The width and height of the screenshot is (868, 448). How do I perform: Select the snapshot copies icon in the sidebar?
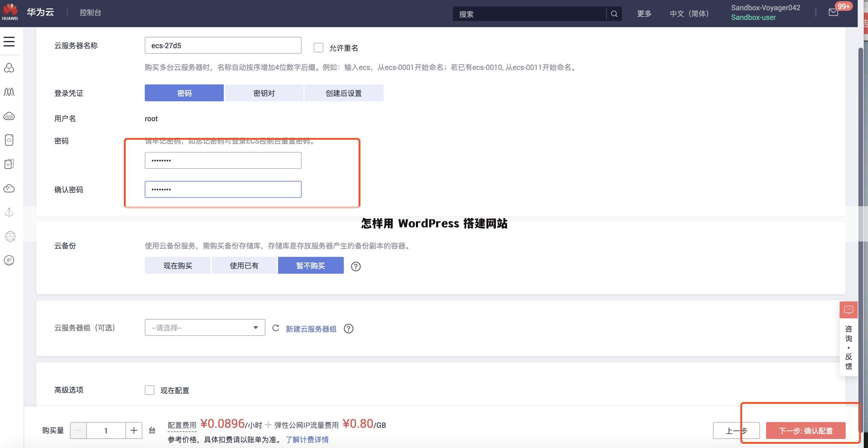(x=9, y=164)
